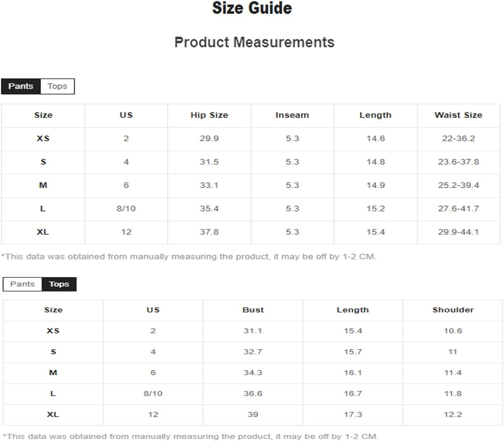Click shoulder value 12.2 for XL
The width and height of the screenshot is (504, 441).
click(x=453, y=414)
